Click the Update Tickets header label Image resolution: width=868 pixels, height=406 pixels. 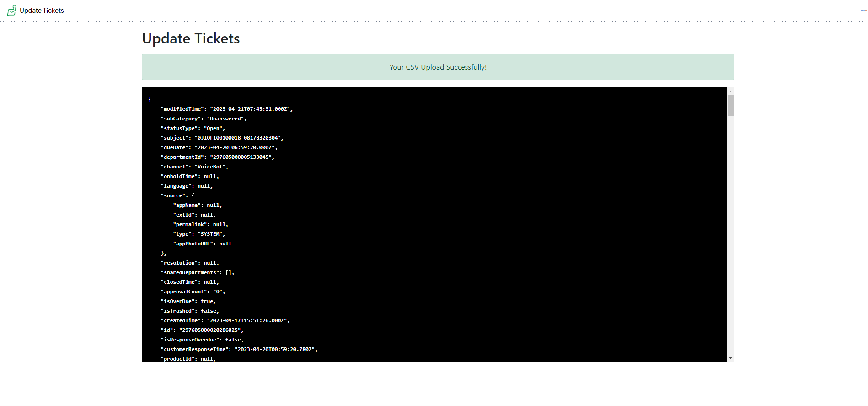pyautogui.click(x=42, y=11)
